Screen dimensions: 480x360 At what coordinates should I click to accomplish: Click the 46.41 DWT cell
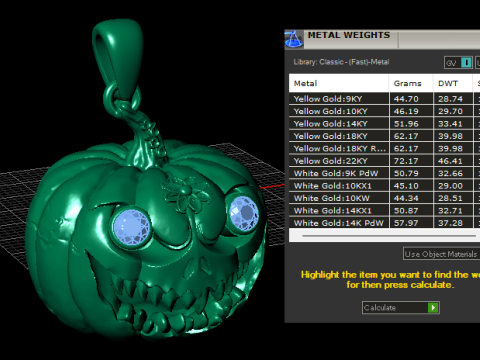[453, 161]
